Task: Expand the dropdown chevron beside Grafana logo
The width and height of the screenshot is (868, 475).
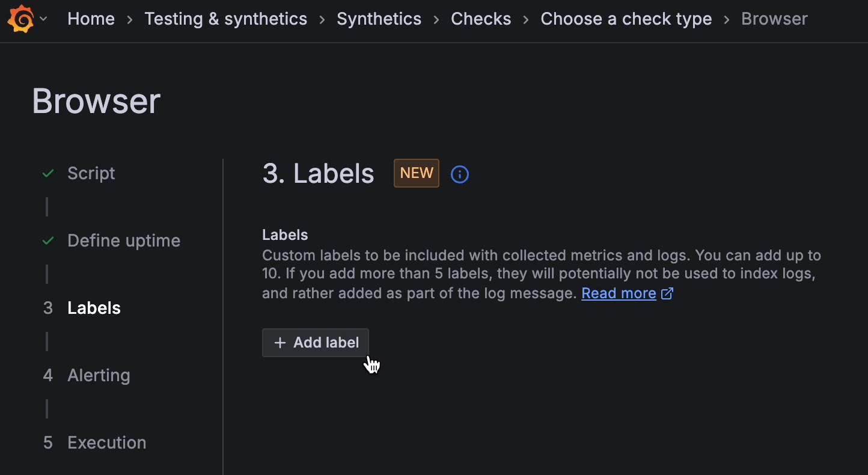Action: point(43,19)
